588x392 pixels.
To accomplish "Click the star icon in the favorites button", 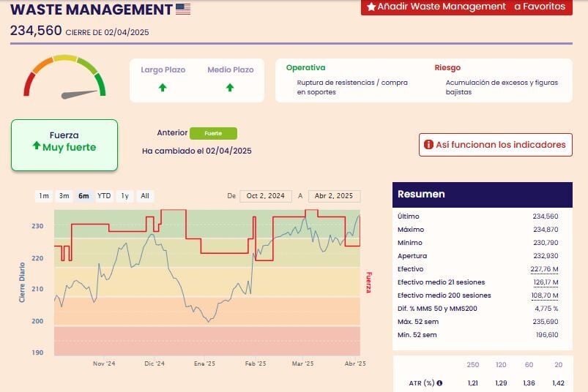I will click(371, 7).
